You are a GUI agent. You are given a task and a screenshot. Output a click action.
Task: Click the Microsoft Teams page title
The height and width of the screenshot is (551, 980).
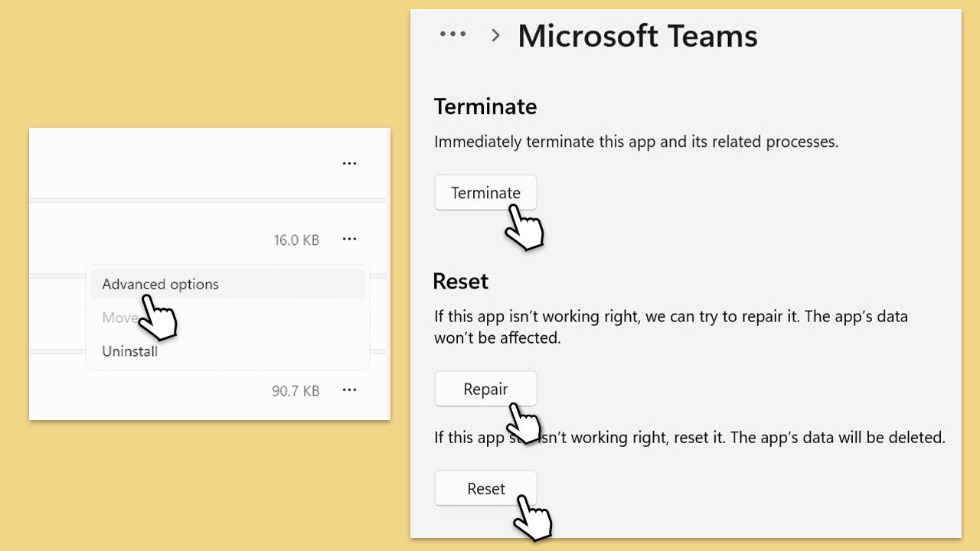point(638,36)
